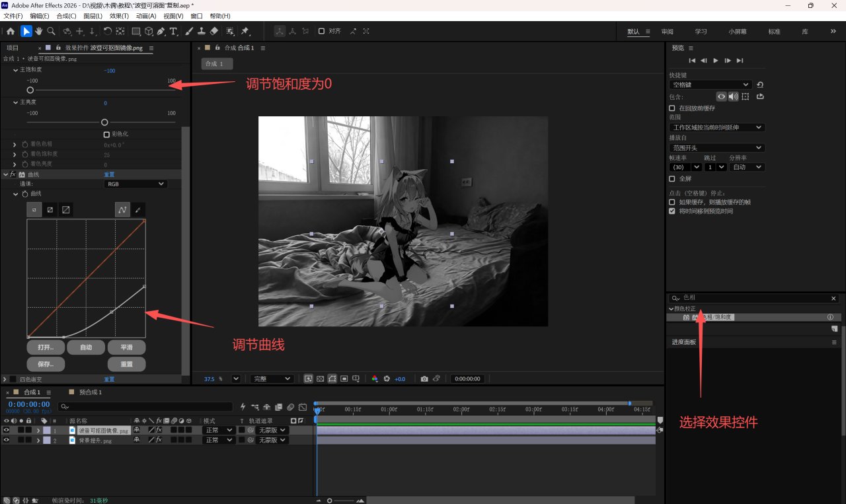
Task: Enable 如果缓存,则播放缓存的帧 checkbox
Action: point(672,202)
